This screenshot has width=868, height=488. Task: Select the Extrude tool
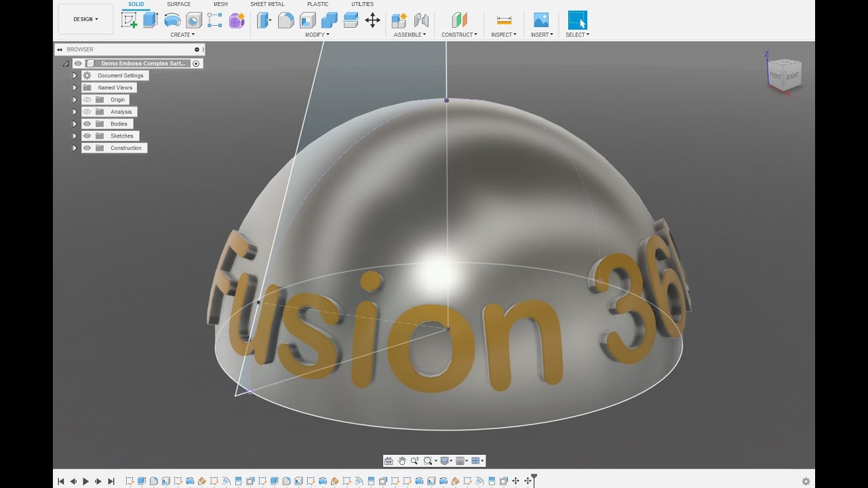coord(151,20)
